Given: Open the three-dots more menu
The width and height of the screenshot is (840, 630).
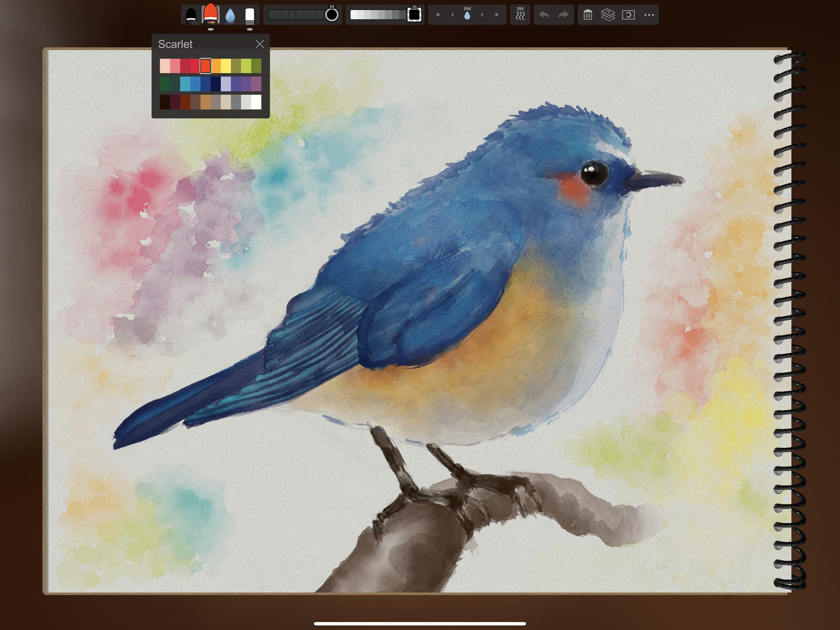Looking at the screenshot, I should (x=649, y=15).
